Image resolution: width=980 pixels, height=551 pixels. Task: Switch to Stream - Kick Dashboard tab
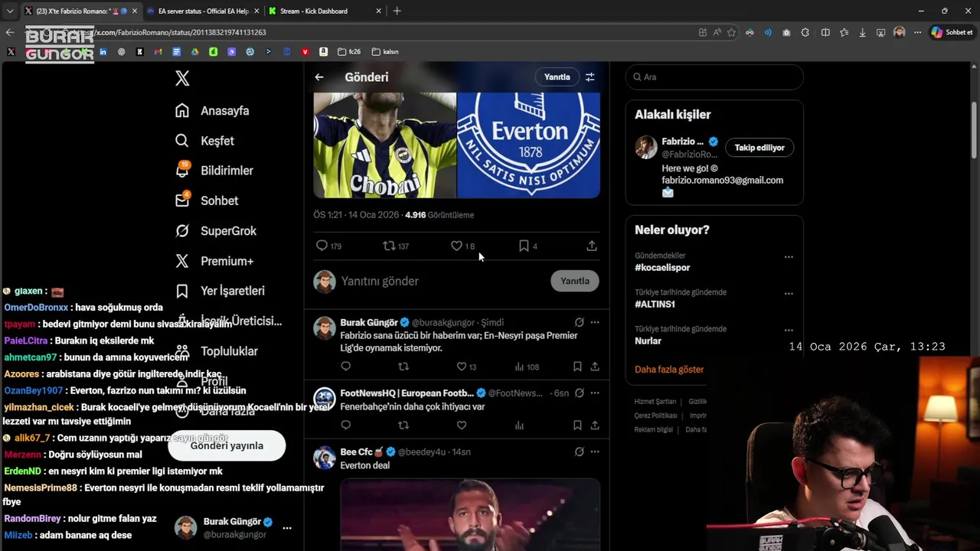coord(325,11)
